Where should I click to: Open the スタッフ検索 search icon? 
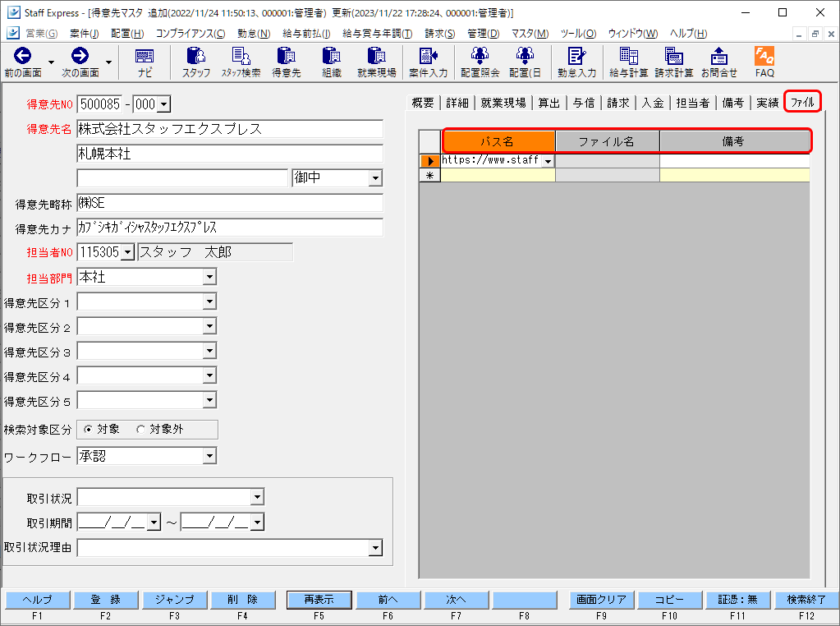[241, 57]
